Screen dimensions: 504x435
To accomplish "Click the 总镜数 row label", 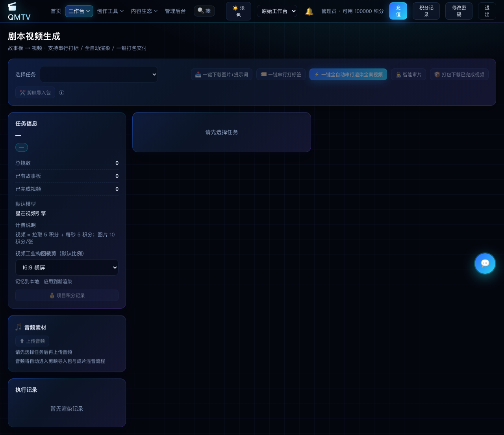I will point(23,163).
